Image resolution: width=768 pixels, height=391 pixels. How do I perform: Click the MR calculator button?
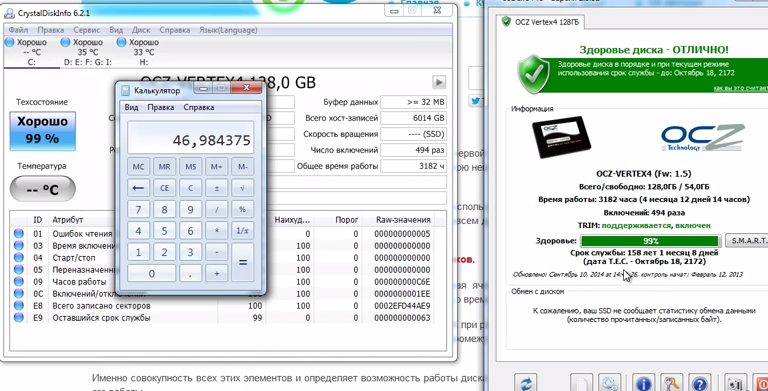[x=165, y=167]
